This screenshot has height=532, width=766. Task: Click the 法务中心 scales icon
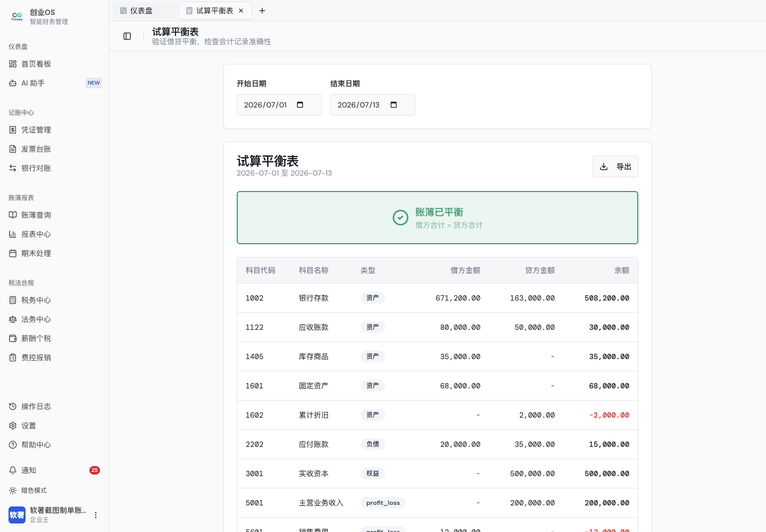[x=13, y=319]
